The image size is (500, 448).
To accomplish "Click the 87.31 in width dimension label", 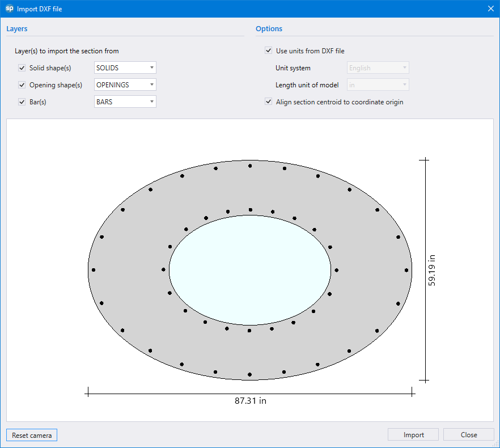I will 251,401.
